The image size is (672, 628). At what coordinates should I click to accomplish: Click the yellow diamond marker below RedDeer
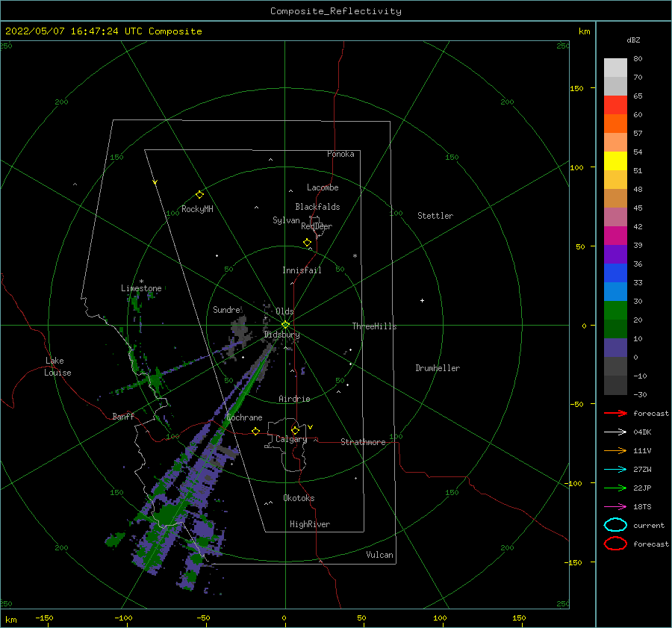(x=307, y=243)
